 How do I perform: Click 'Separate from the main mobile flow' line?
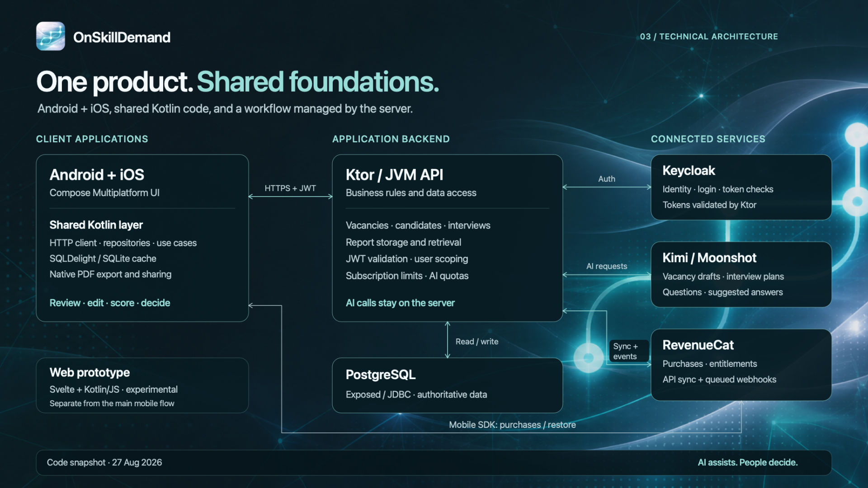point(112,404)
